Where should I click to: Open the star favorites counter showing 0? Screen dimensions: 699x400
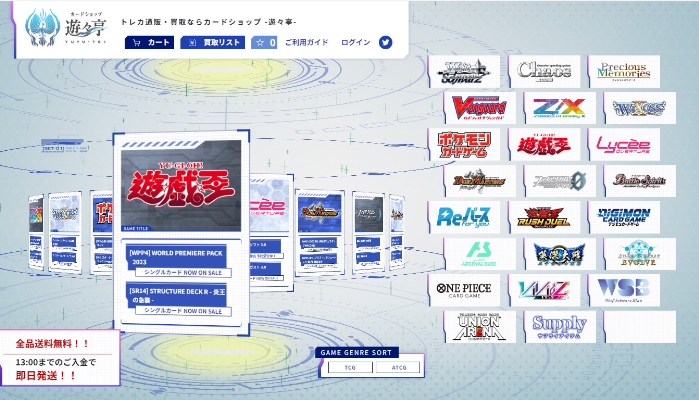tap(264, 42)
